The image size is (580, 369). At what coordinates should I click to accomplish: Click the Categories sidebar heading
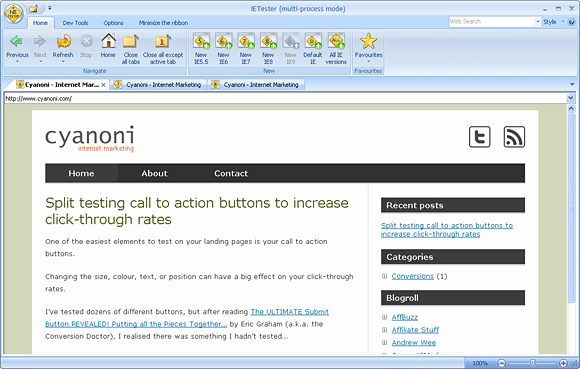click(453, 257)
